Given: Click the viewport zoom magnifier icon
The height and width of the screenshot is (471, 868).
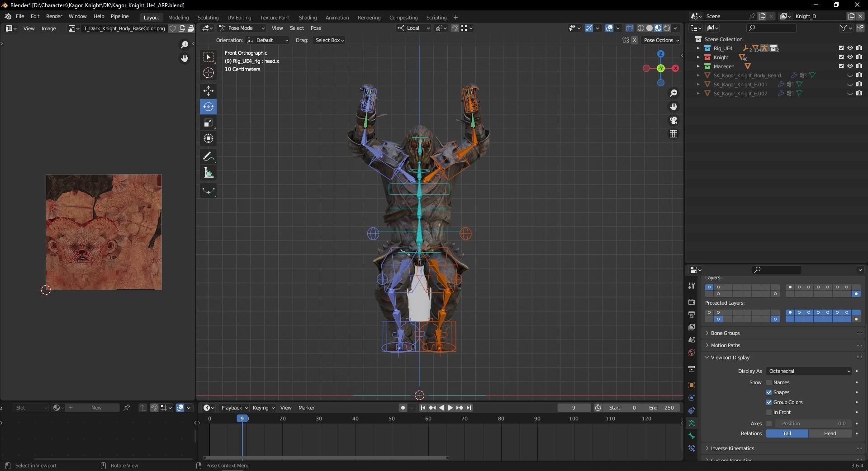Looking at the screenshot, I should tap(674, 93).
